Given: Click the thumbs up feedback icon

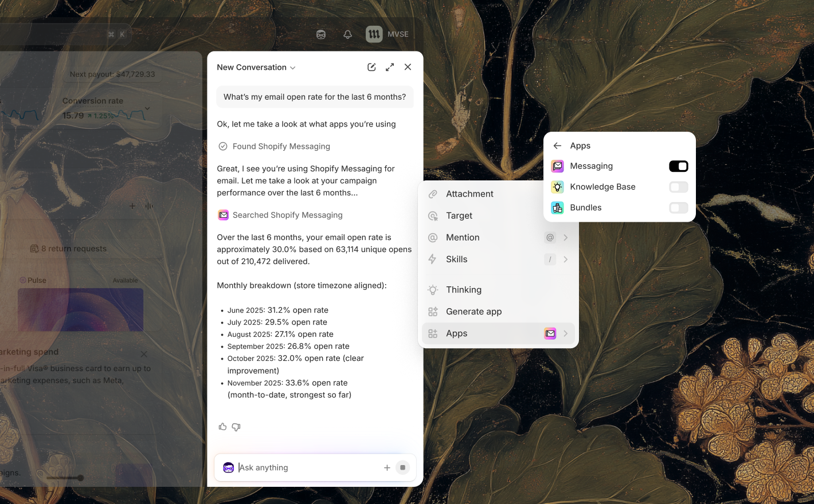Looking at the screenshot, I should 222,427.
